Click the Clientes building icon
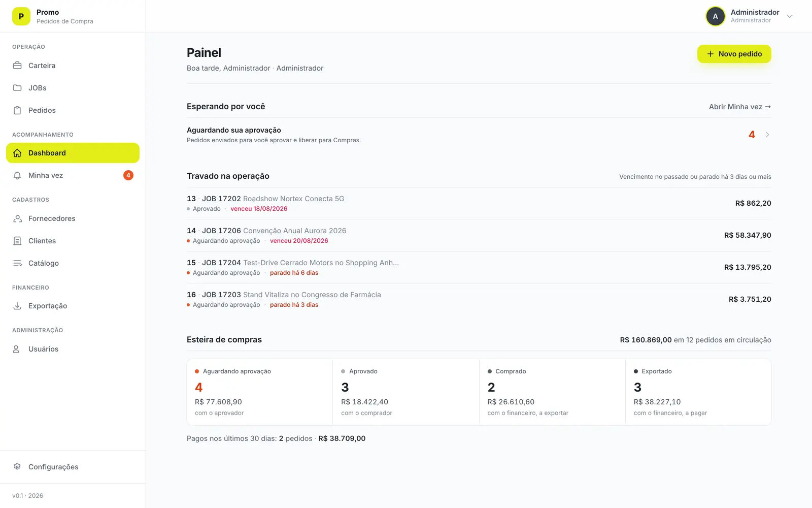The width and height of the screenshot is (812, 508). [17, 241]
